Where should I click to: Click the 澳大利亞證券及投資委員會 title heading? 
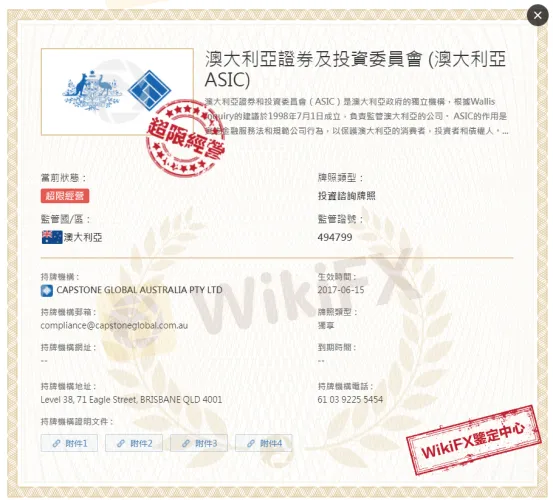[x=355, y=69]
